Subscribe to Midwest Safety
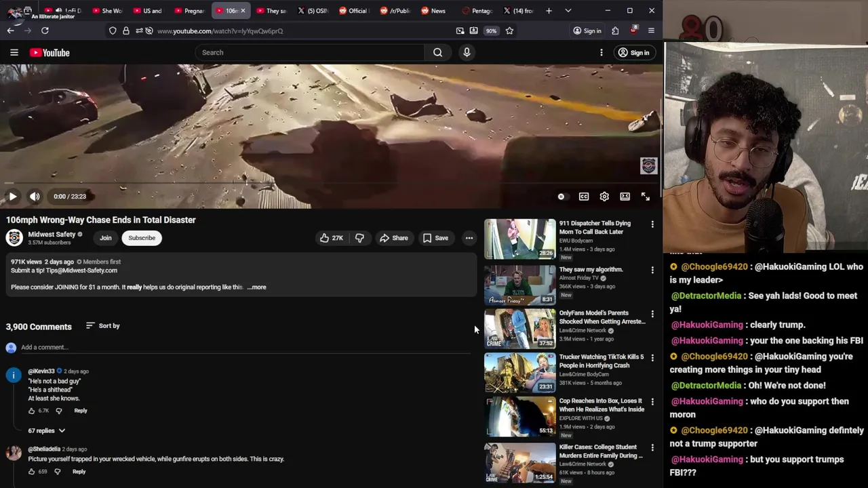868x488 pixels. pos(142,238)
